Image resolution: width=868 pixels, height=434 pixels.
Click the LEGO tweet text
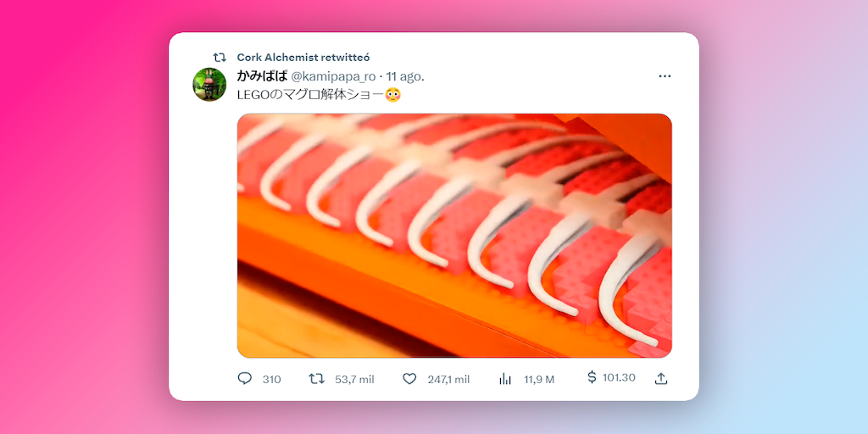click(x=309, y=95)
